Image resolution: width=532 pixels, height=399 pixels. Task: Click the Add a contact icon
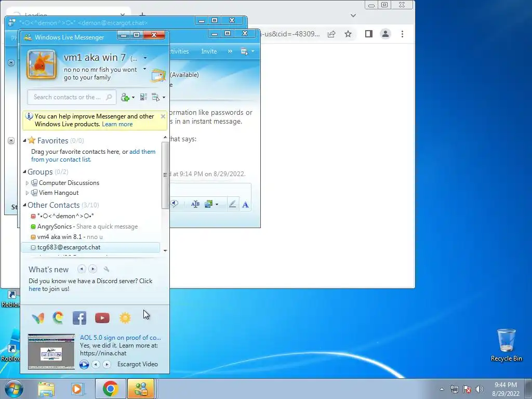click(125, 97)
